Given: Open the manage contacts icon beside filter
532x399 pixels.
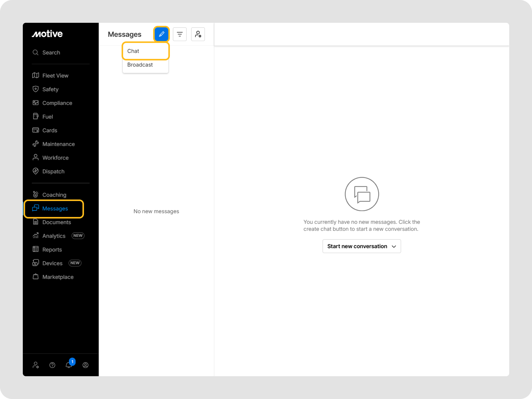Looking at the screenshot, I should coord(198,34).
